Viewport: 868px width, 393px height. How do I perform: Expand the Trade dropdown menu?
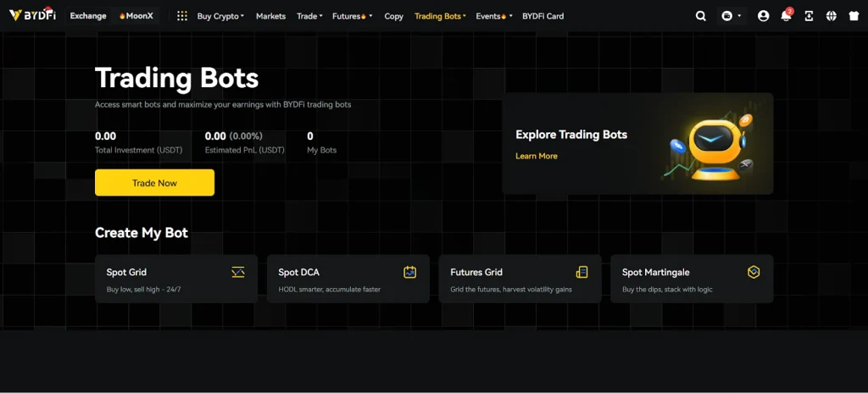(309, 16)
